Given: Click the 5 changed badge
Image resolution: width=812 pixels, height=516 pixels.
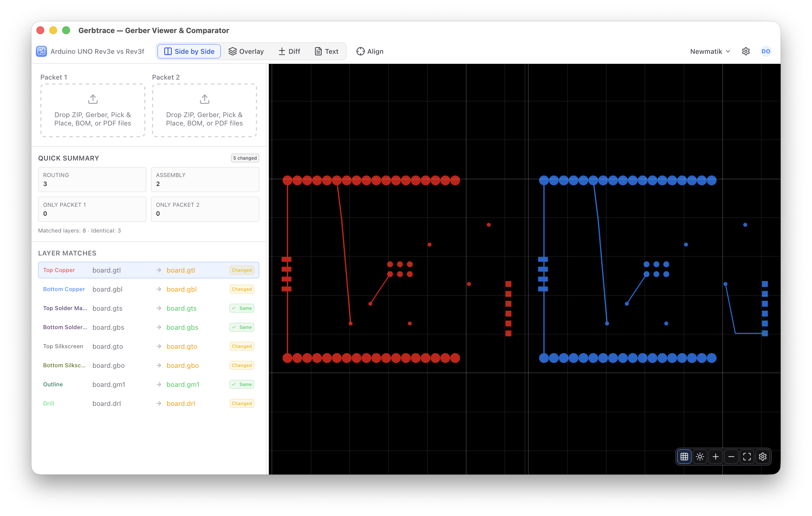Looking at the screenshot, I should click(245, 158).
